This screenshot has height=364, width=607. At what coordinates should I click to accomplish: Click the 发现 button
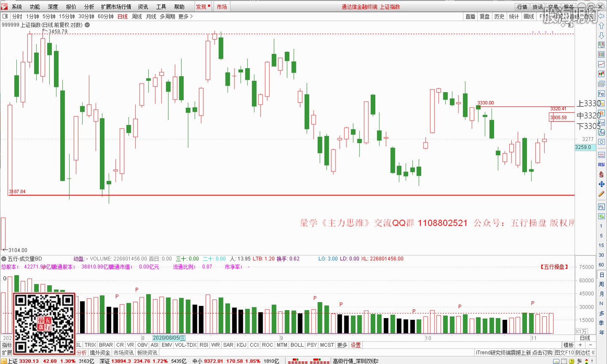tap(203, 7)
